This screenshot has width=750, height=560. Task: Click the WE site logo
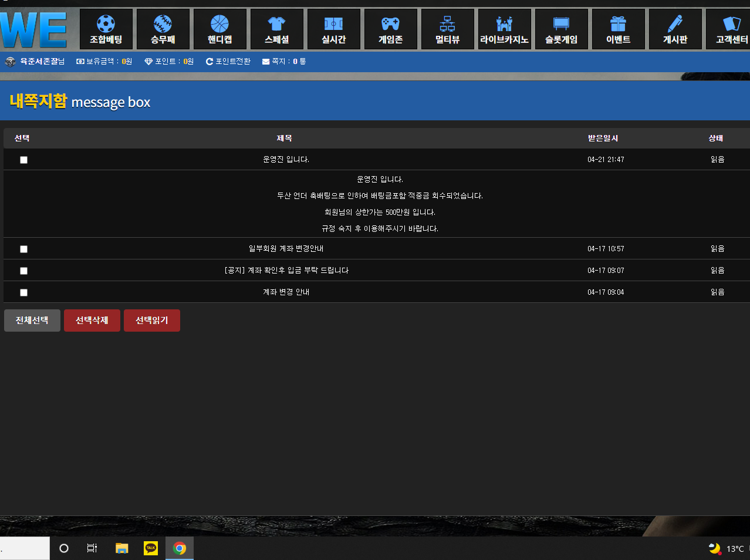coord(34,29)
